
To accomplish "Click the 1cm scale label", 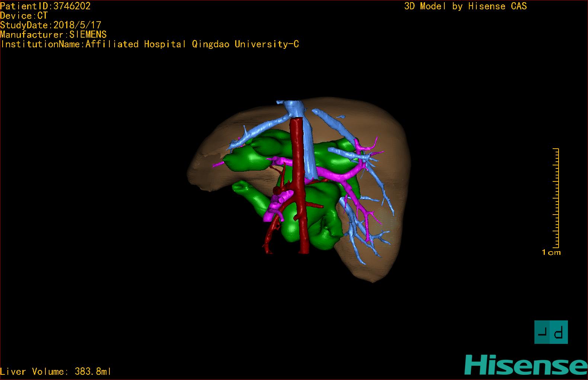I will [551, 253].
